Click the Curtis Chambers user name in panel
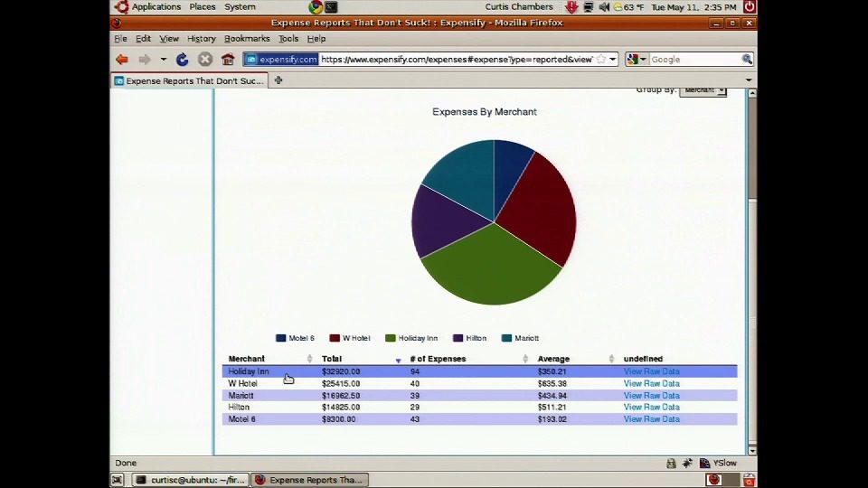 pos(519,6)
